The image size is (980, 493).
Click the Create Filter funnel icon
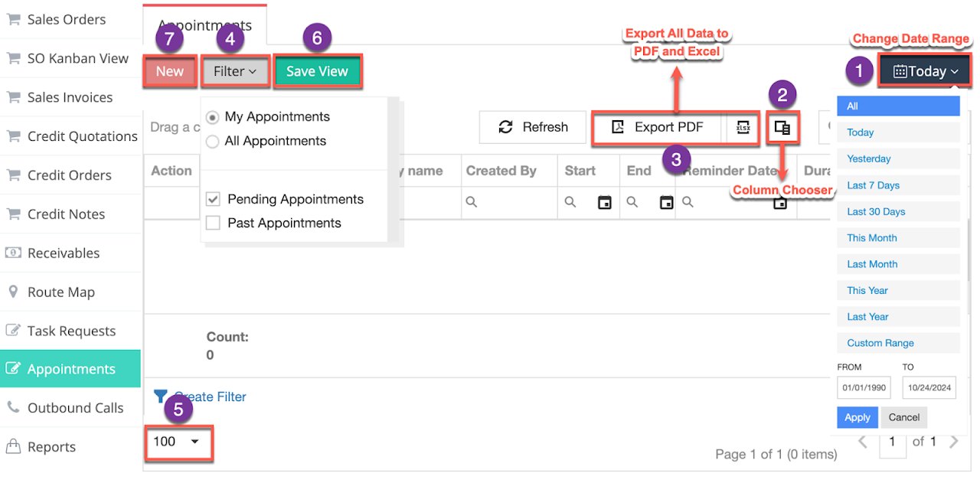[x=160, y=397]
